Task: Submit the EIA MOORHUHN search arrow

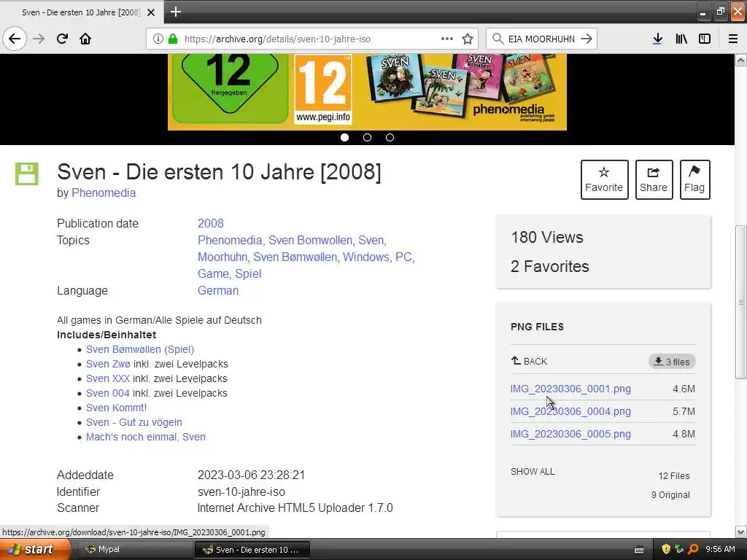Action: [587, 39]
